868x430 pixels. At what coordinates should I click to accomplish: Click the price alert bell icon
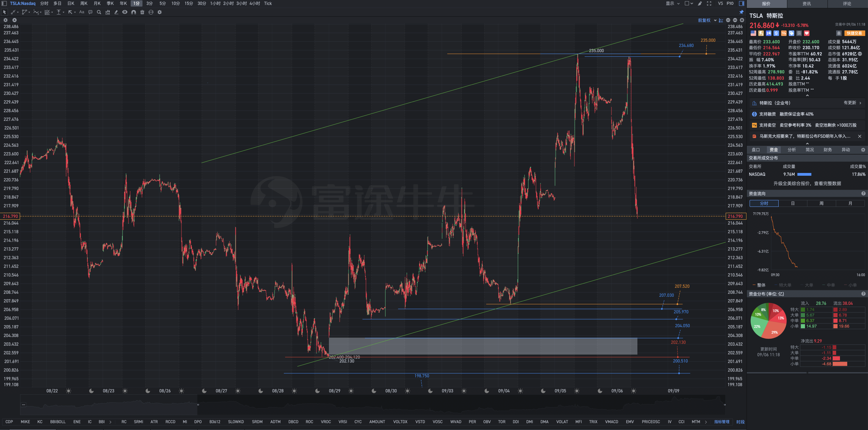click(839, 33)
